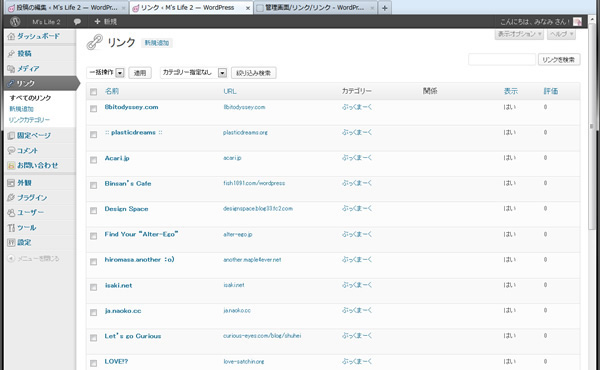Check the box for Acari.jp row
The image size is (600, 370).
(93, 160)
